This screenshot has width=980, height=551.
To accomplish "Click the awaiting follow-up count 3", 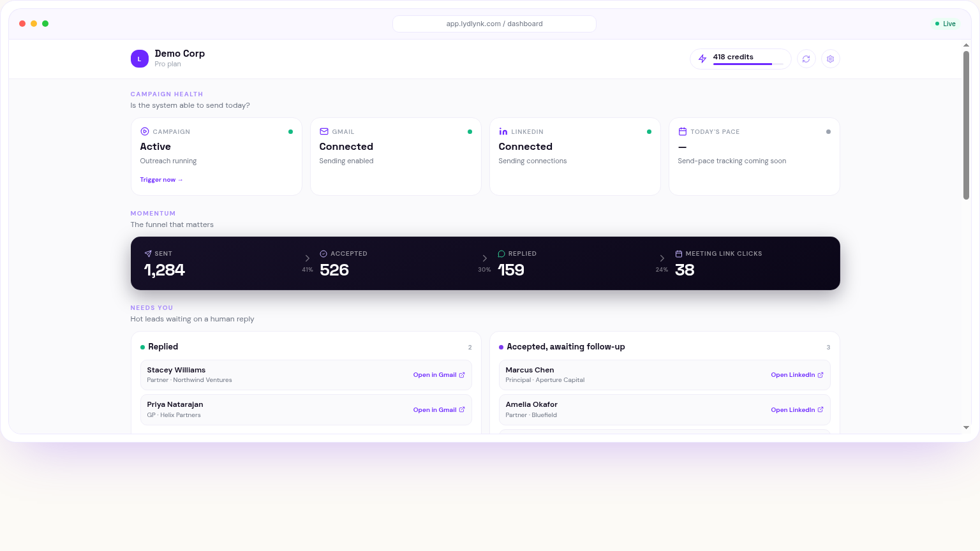I will (828, 348).
